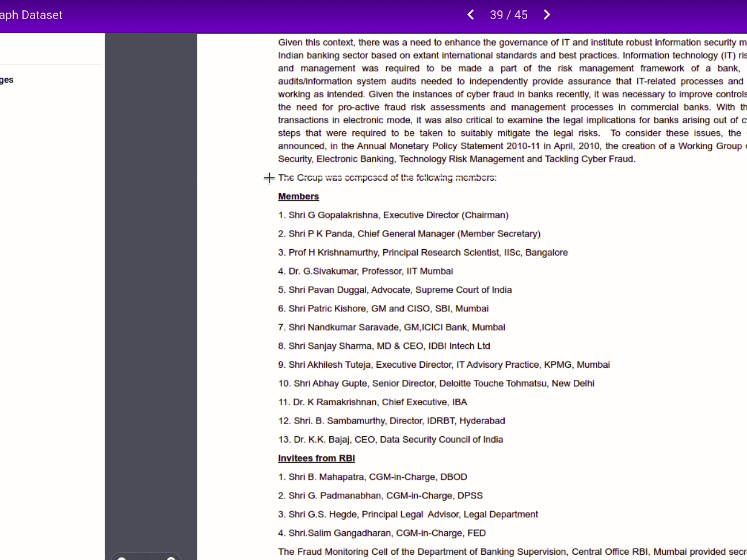Click Shri Abhay Gupte Deloitte line
747x560 pixels.
click(x=436, y=383)
